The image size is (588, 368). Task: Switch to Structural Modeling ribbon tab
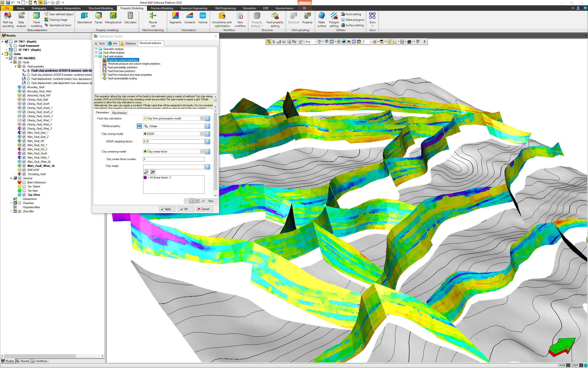point(101,8)
